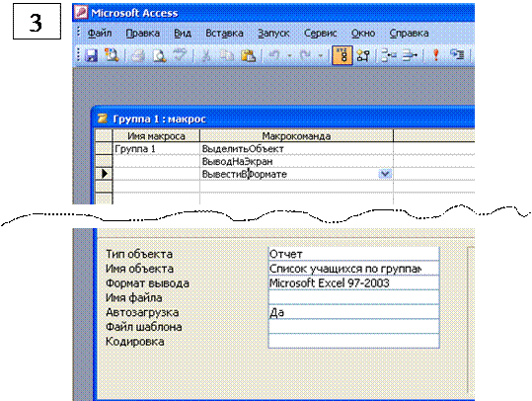
Task: Open the Redo history dropdown arrow
Action: point(320,55)
